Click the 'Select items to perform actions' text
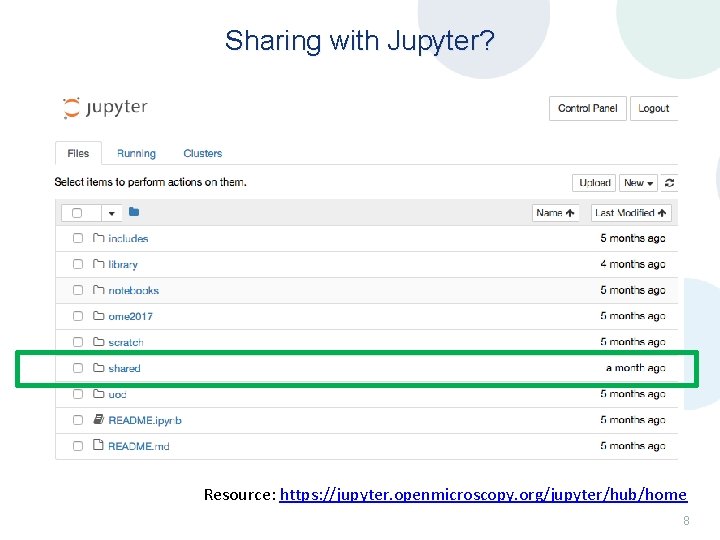The image size is (720, 540). point(151,182)
